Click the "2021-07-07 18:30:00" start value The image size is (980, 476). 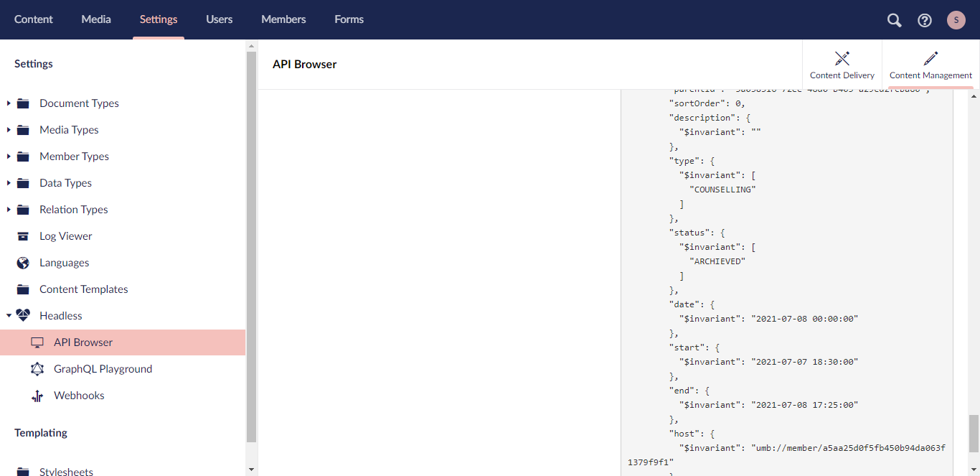click(x=804, y=362)
